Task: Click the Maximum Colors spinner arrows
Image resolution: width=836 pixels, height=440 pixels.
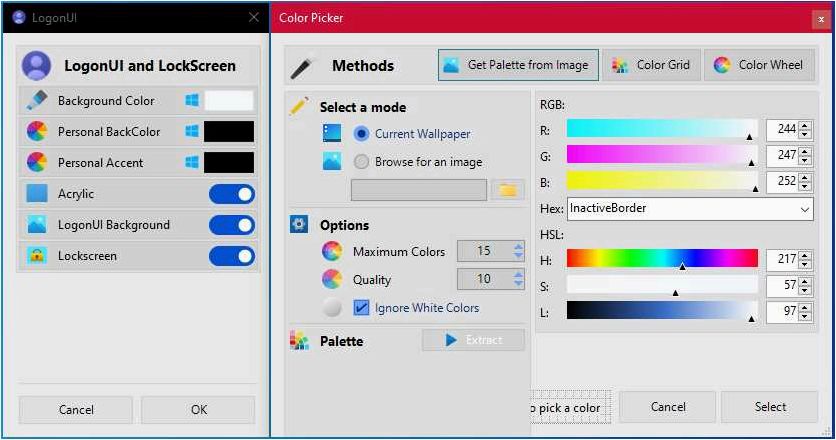Action: (x=518, y=251)
